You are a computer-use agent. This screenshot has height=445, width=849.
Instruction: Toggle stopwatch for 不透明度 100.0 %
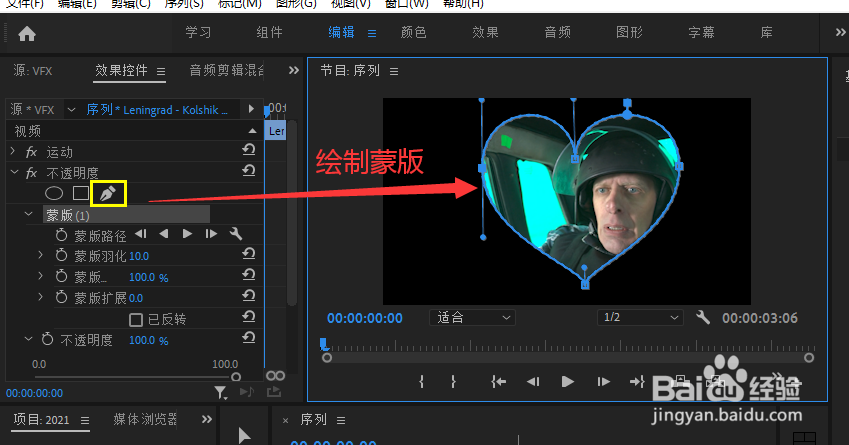pos(47,339)
